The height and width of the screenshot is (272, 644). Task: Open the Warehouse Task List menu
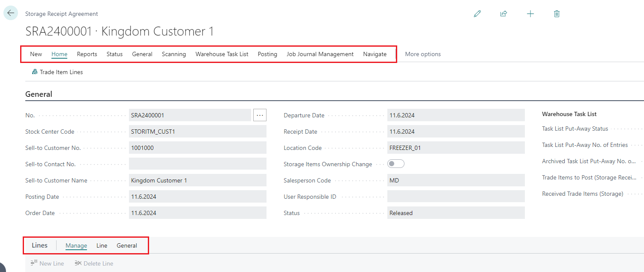tap(222, 54)
